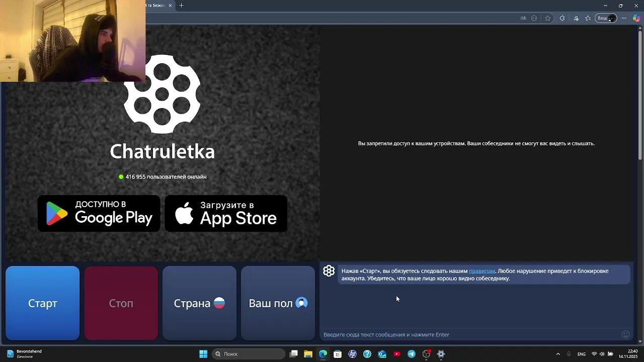The height and width of the screenshot is (362, 644).
Task: Click the taskbar Поиск search box
Action: [x=249, y=354]
